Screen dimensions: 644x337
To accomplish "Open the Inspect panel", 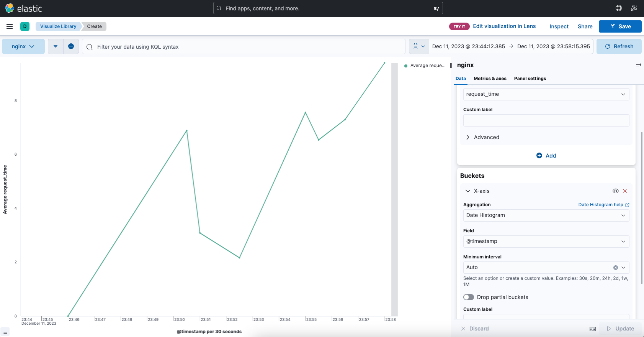I will pos(559,26).
